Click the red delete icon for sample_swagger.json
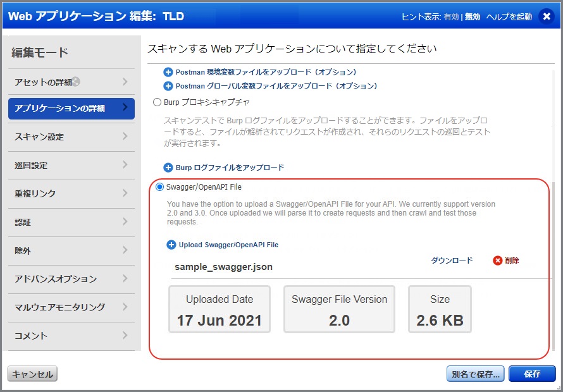 tap(498, 260)
